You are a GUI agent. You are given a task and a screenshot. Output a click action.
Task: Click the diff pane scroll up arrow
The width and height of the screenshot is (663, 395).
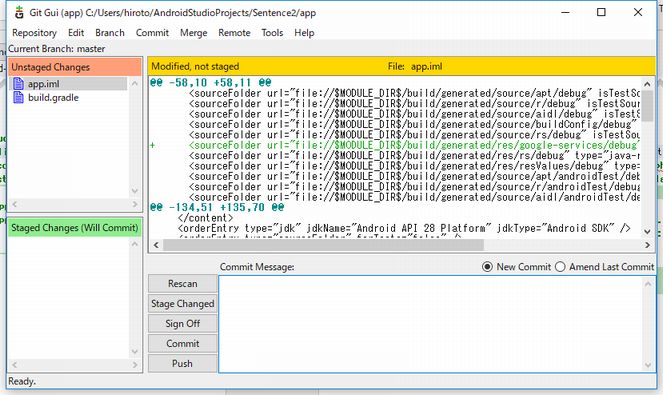(x=647, y=83)
